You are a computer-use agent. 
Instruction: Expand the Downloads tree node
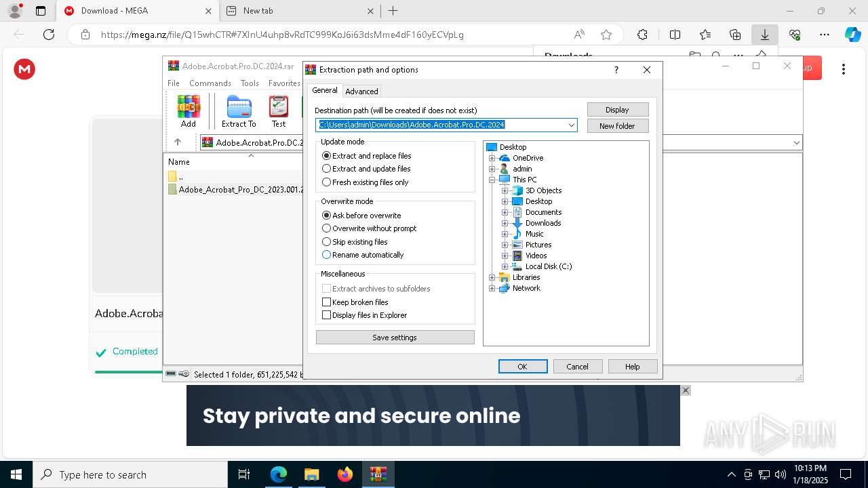505,223
